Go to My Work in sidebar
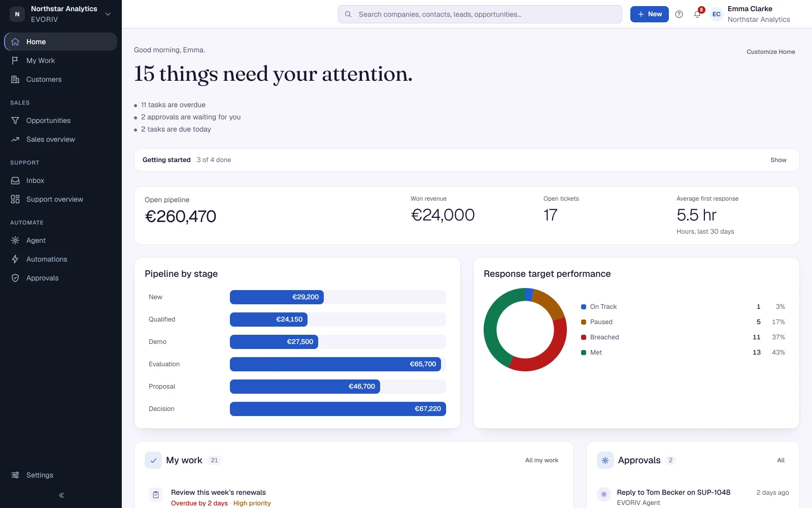The width and height of the screenshot is (812, 508). tap(61, 60)
